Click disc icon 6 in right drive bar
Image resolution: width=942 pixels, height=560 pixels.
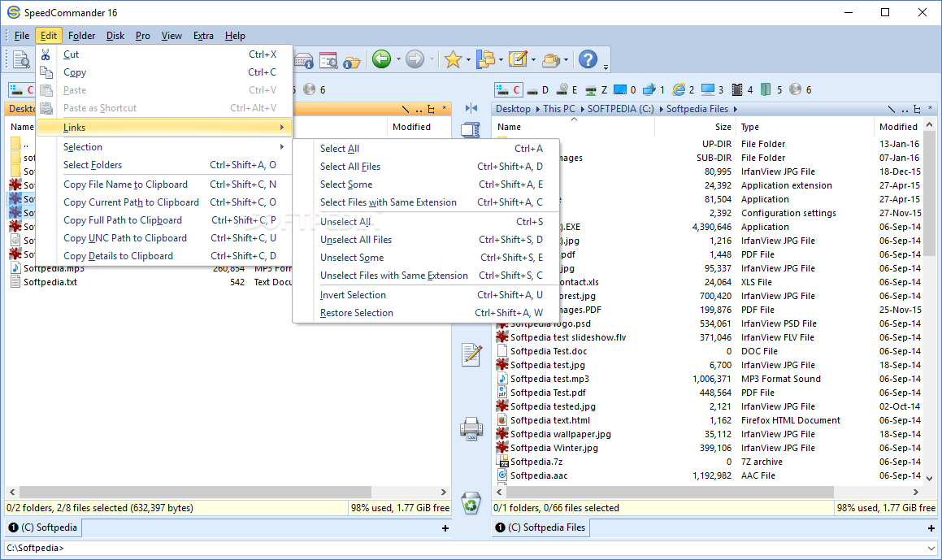(x=801, y=89)
